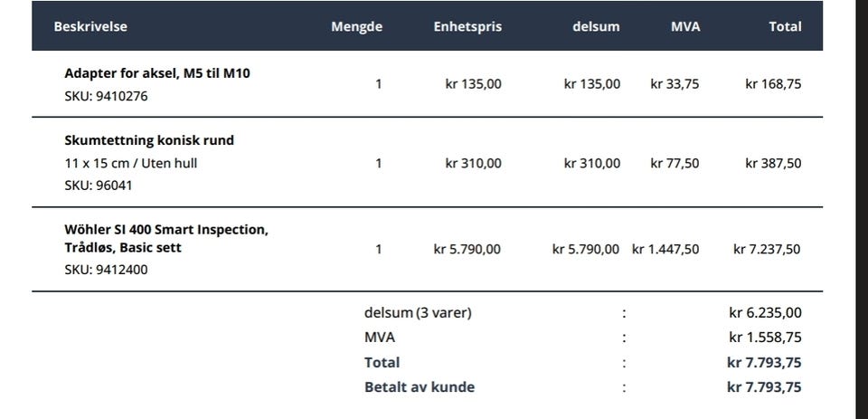The image size is (868, 419).
Task: Click the Beskrivelse column header
Action: [x=90, y=26]
